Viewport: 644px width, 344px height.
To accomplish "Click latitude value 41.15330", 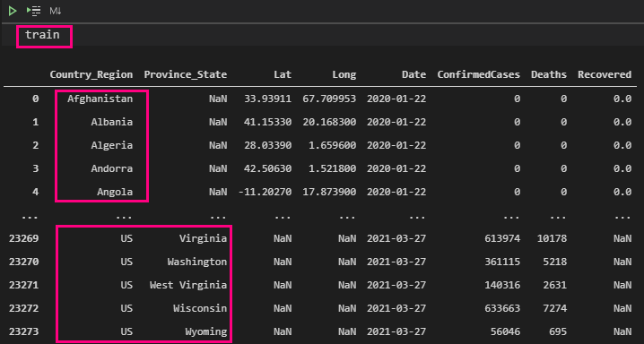I will [268, 122].
